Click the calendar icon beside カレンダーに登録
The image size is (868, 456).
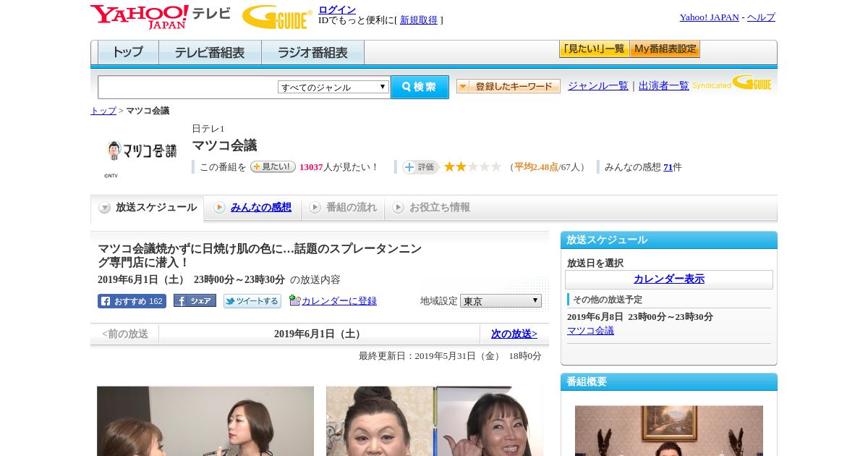[x=294, y=300]
